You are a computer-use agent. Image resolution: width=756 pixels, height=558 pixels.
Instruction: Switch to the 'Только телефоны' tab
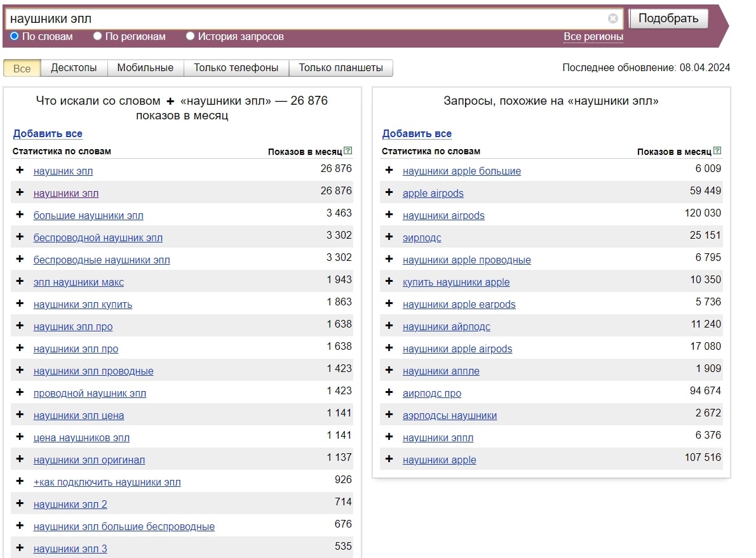(236, 68)
